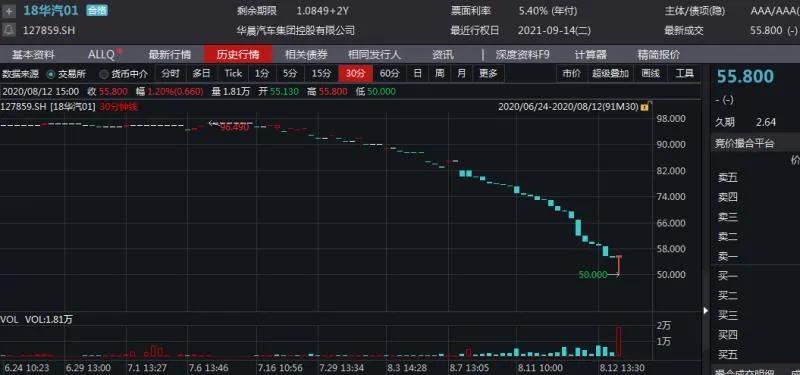The height and width of the screenshot is (375, 800).
Task: Click the 最近行权日 2021-09-14 date
Action: [555, 31]
